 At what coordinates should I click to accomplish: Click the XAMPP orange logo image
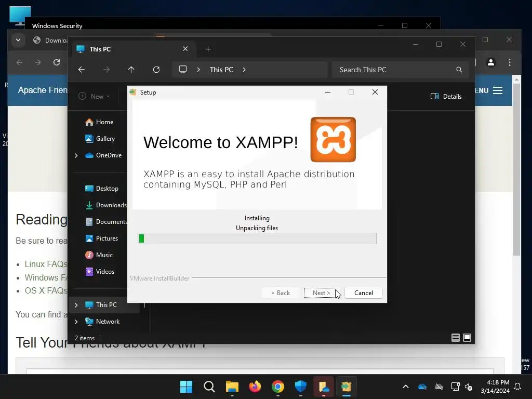pos(333,139)
